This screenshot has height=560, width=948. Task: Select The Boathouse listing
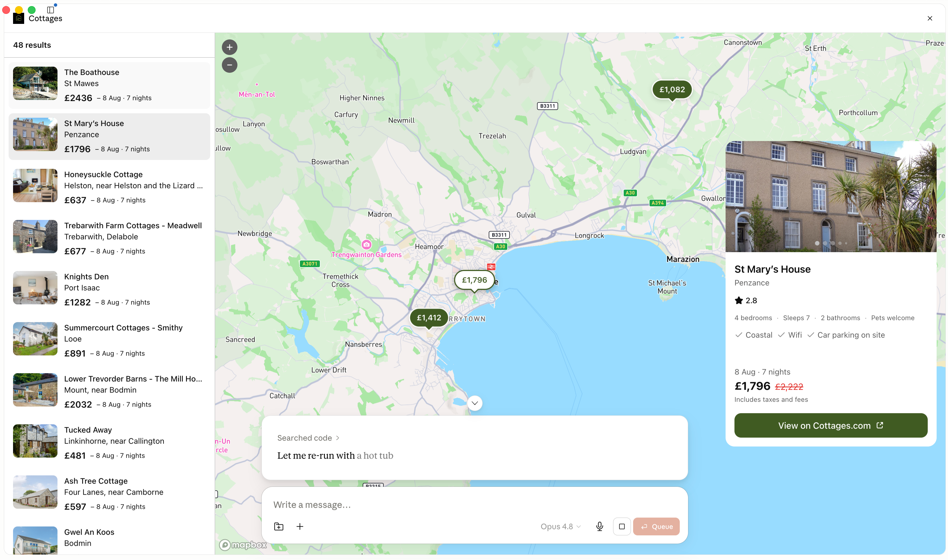tap(109, 85)
